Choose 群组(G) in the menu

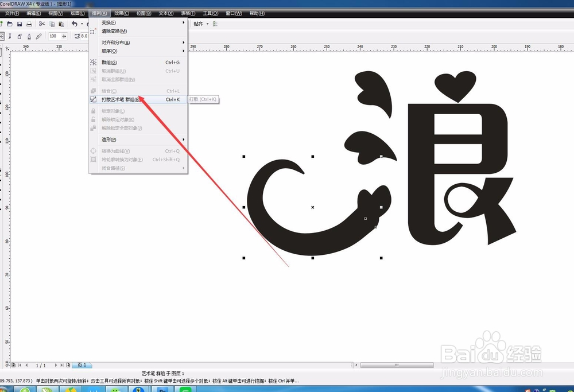[x=138, y=63]
